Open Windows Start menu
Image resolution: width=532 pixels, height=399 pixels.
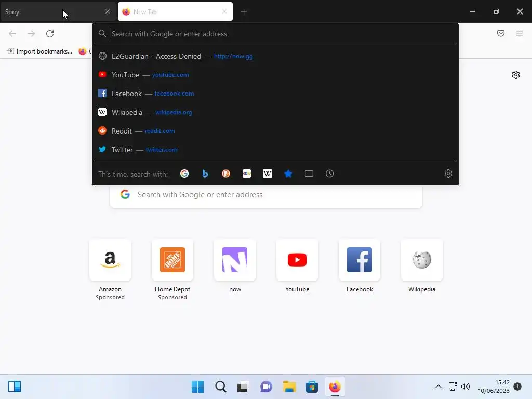tap(198, 387)
